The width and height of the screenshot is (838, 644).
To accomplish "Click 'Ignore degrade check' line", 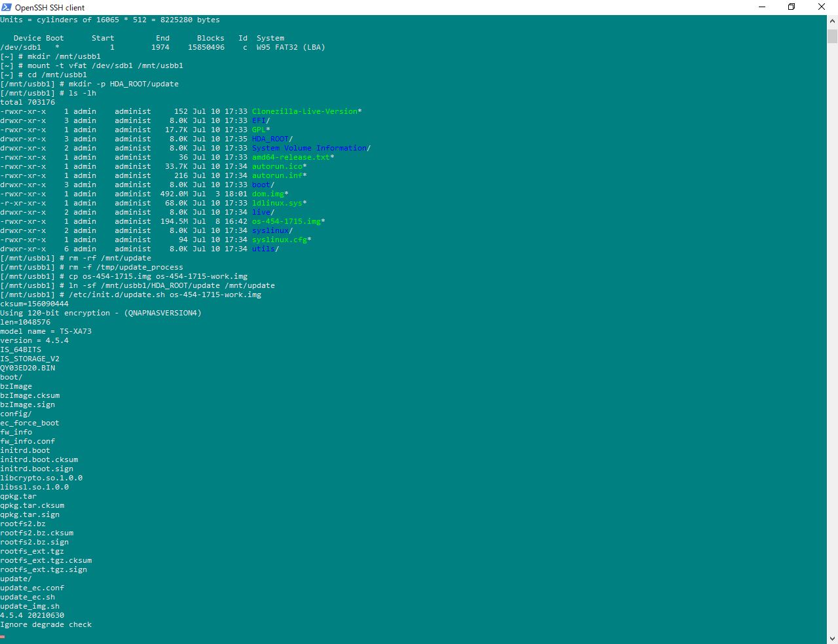I will pos(46,624).
